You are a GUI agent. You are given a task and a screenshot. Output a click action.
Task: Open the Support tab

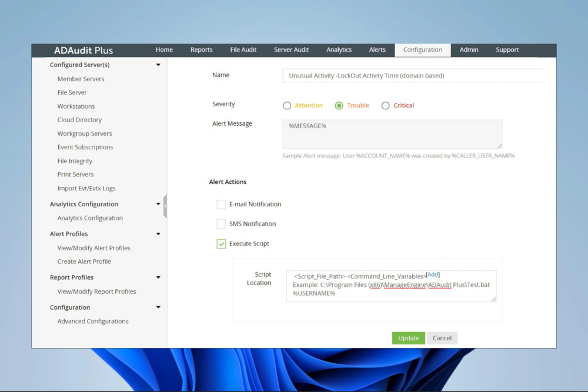tap(507, 49)
